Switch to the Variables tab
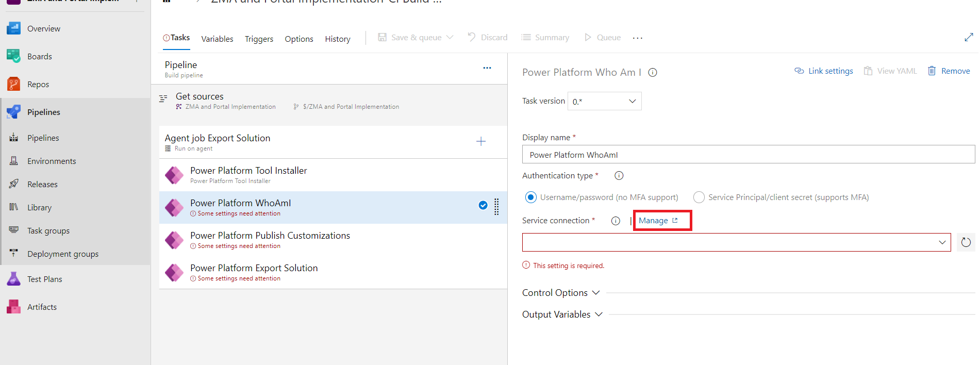 (x=217, y=39)
